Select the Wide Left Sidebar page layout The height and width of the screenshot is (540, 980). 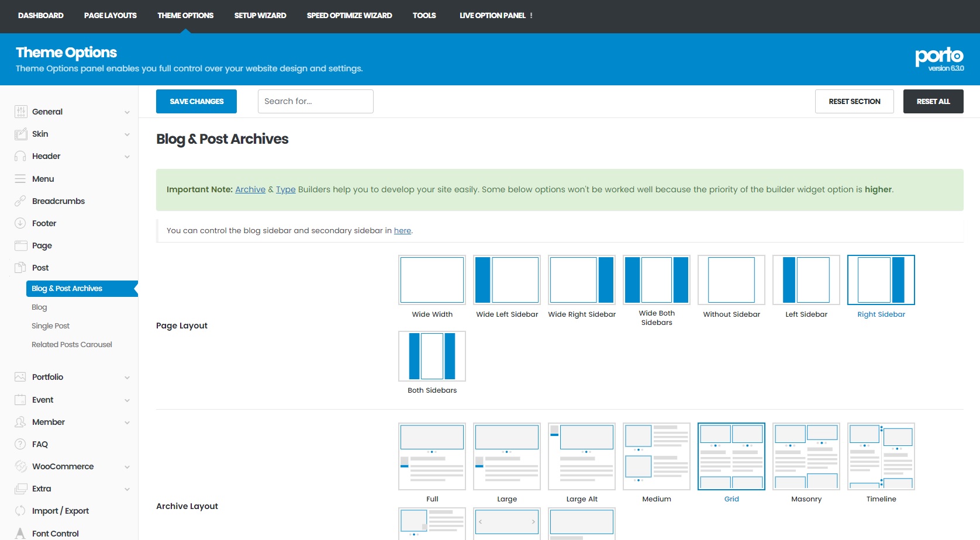[507, 280]
